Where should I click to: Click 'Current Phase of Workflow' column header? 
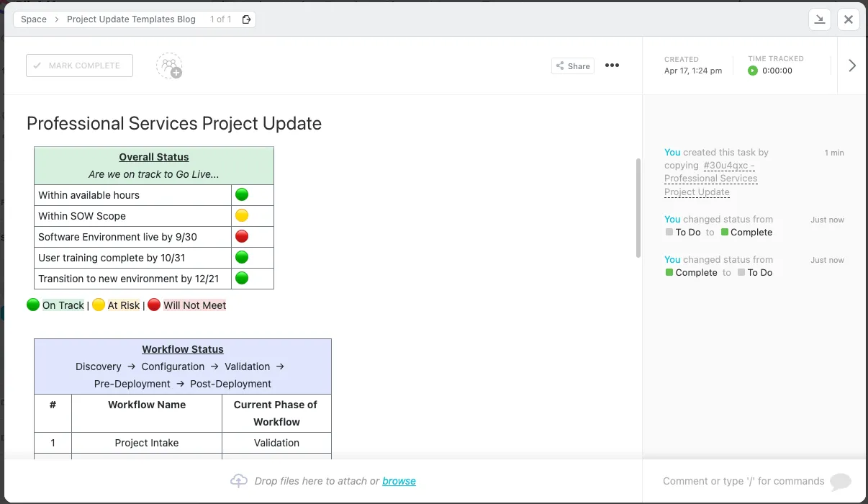point(276,413)
